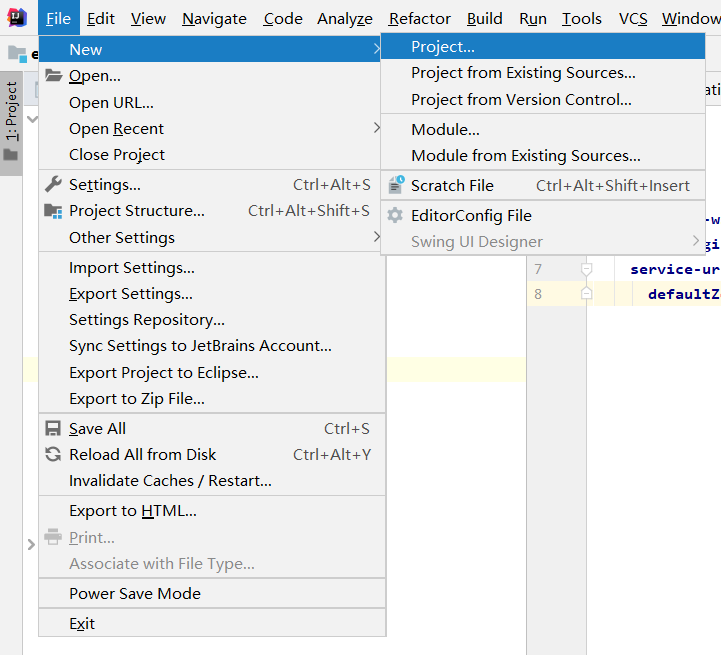Choose Invalidate Caches / Restart...

212,480
